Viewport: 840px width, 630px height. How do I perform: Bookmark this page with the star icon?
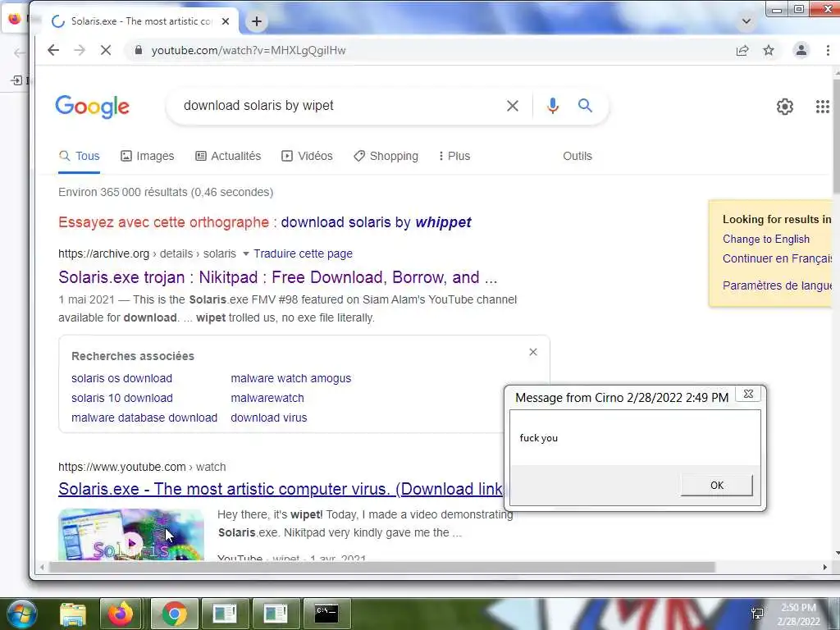coord(769,50)
